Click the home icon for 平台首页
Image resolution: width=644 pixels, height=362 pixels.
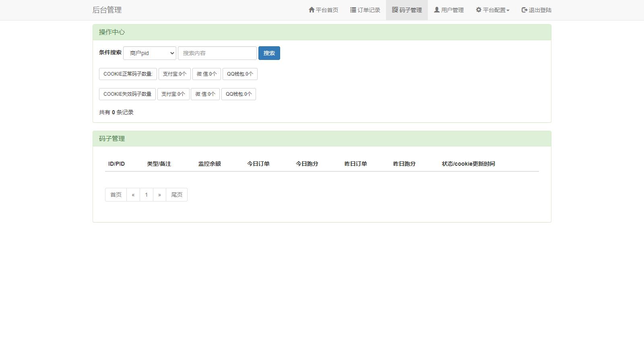312,10
